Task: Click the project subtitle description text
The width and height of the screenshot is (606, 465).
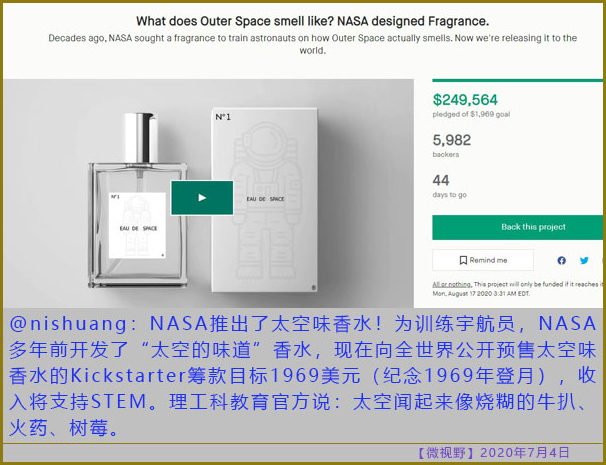Action: 312,44
